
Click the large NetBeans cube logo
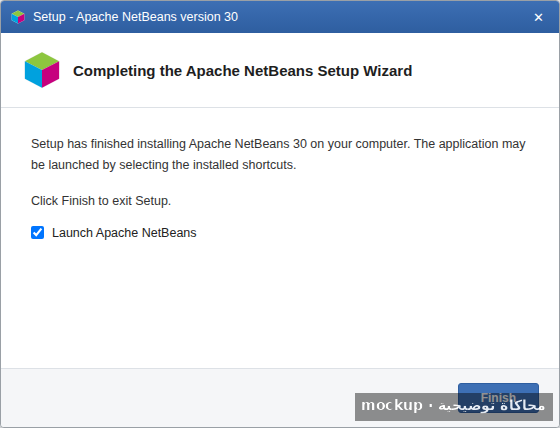[42, 70]
